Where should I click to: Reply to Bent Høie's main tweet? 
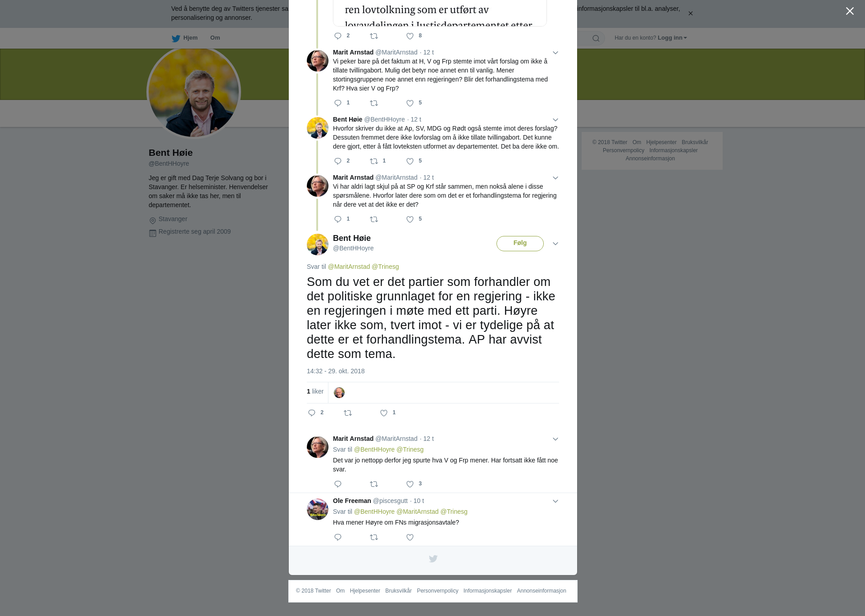(312, 413)
